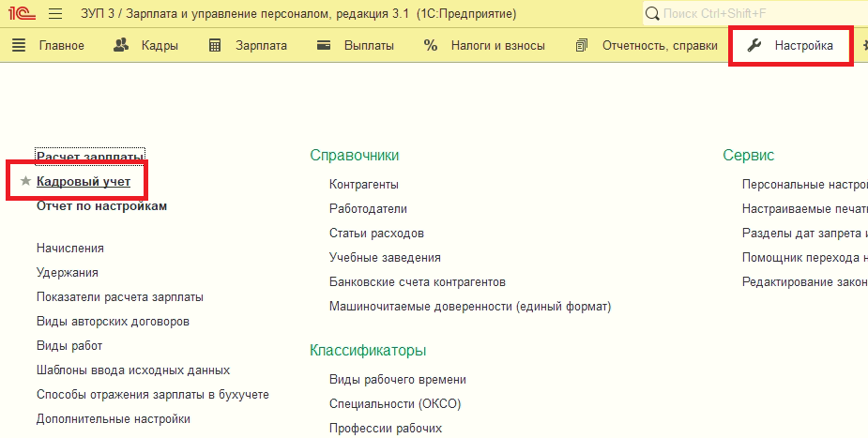Viewport: 868px width, 438px height.
Task: Open the hamburger main menu icon
Action: click(55, 14)
